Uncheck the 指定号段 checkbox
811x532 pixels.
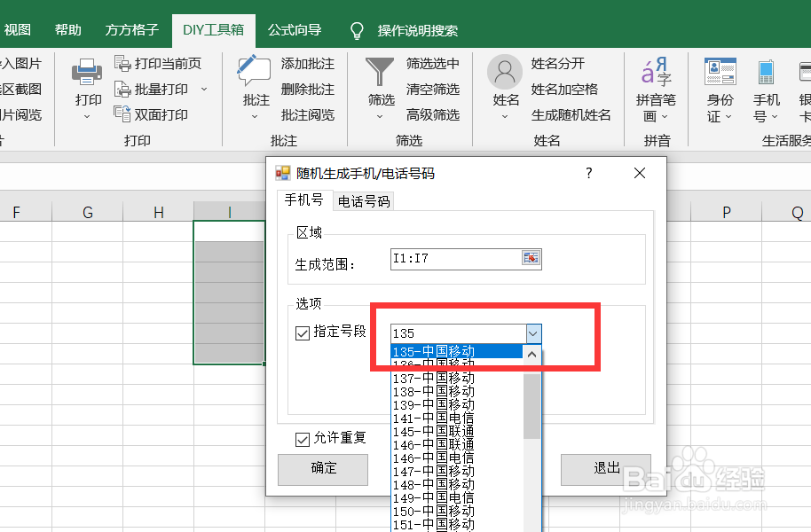point(303,334)
